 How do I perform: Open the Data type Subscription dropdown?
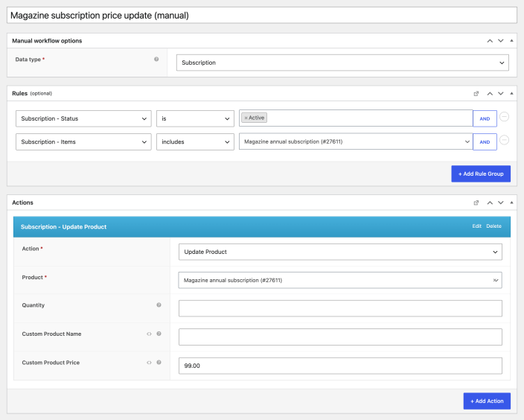point(342,63)
